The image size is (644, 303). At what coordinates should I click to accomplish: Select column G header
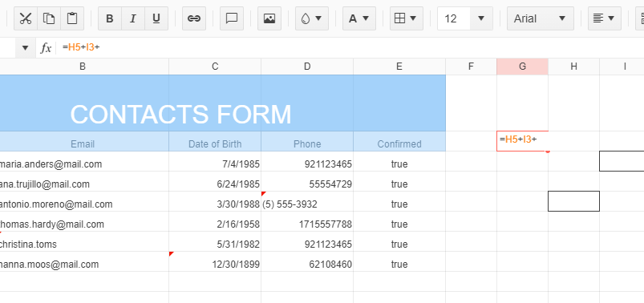(522, 67)
